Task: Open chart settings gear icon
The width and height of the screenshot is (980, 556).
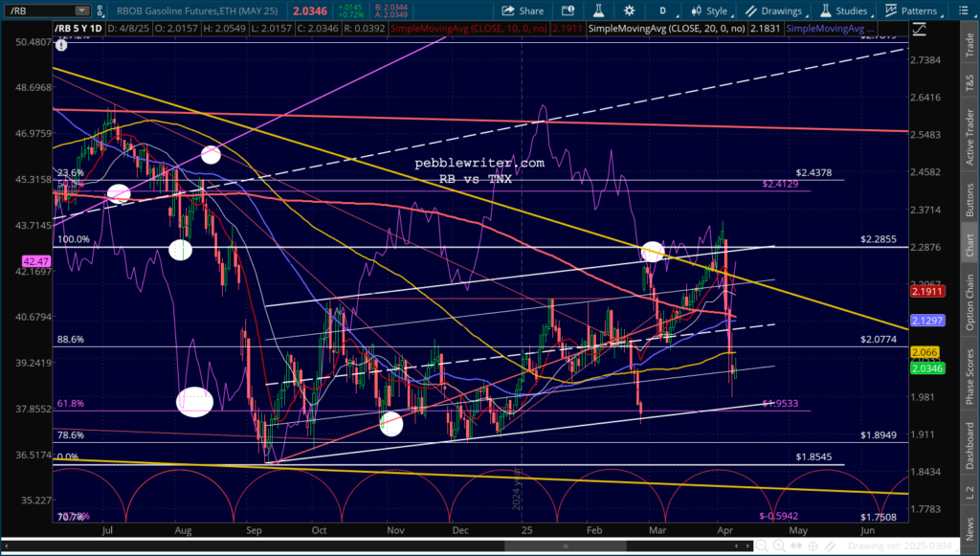Action: click(630, 11)
